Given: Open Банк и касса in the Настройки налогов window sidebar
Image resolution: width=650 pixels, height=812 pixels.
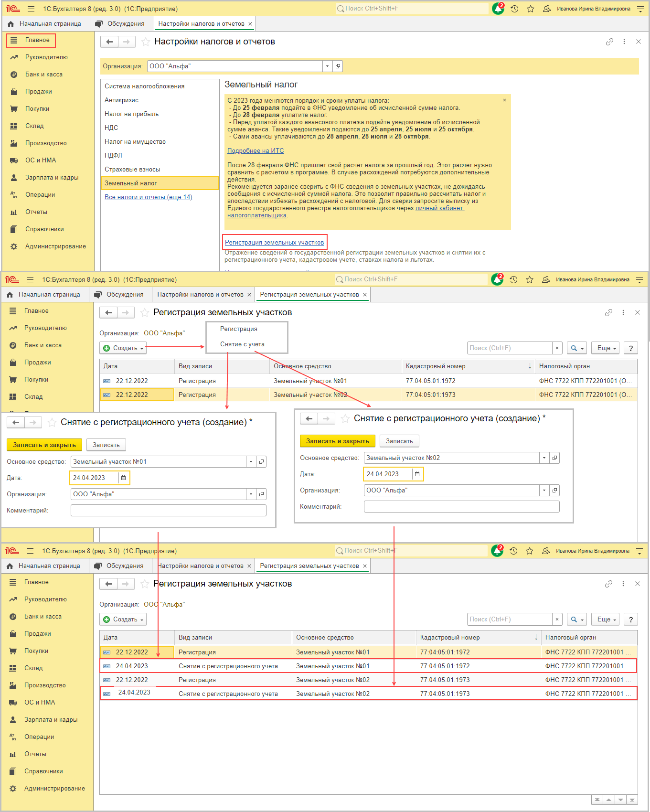Looking at the screenshot, I should click(x=44, y=75).
